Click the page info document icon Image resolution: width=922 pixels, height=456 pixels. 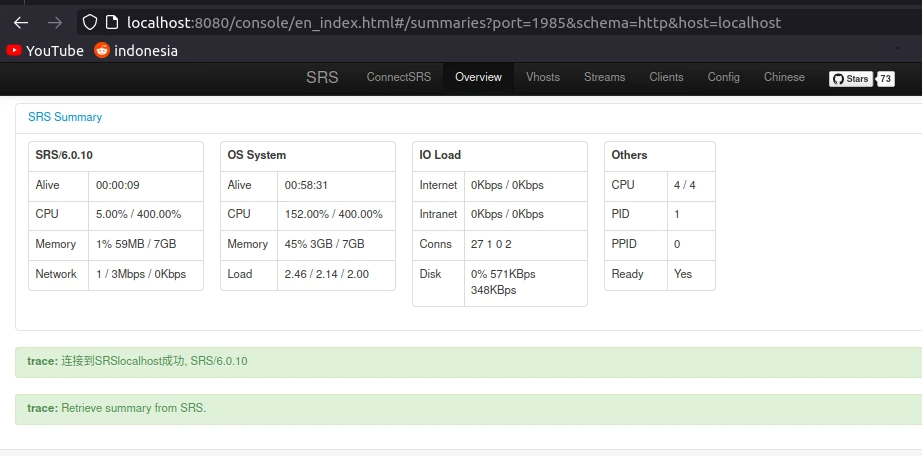[x=112, y=23]
